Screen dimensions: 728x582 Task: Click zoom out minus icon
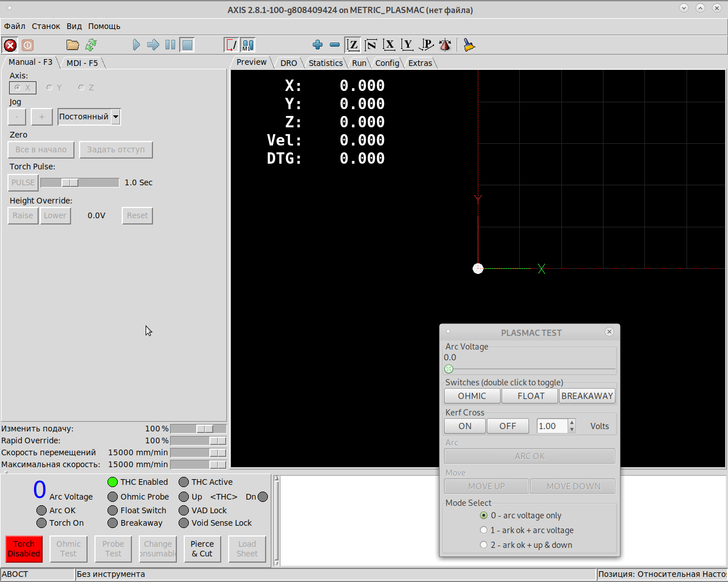(x=335, y=45)
